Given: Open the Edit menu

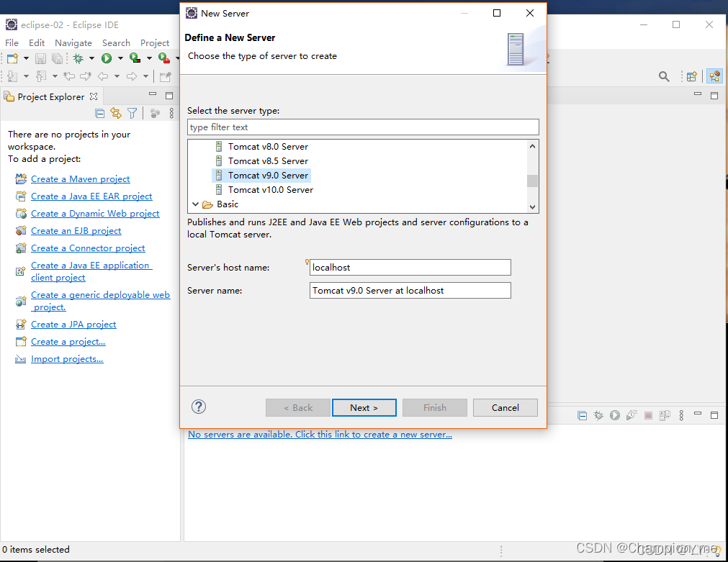Looking at the screenshot, I should click(x=37, y=42).
